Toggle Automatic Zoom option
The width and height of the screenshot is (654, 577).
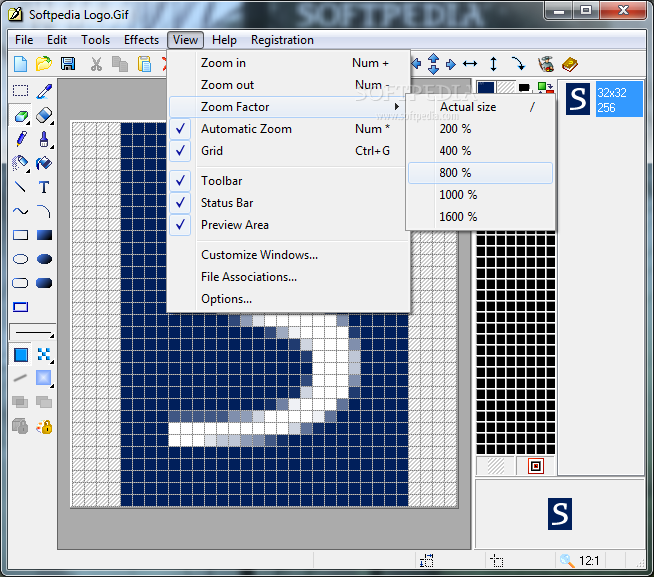288,129
